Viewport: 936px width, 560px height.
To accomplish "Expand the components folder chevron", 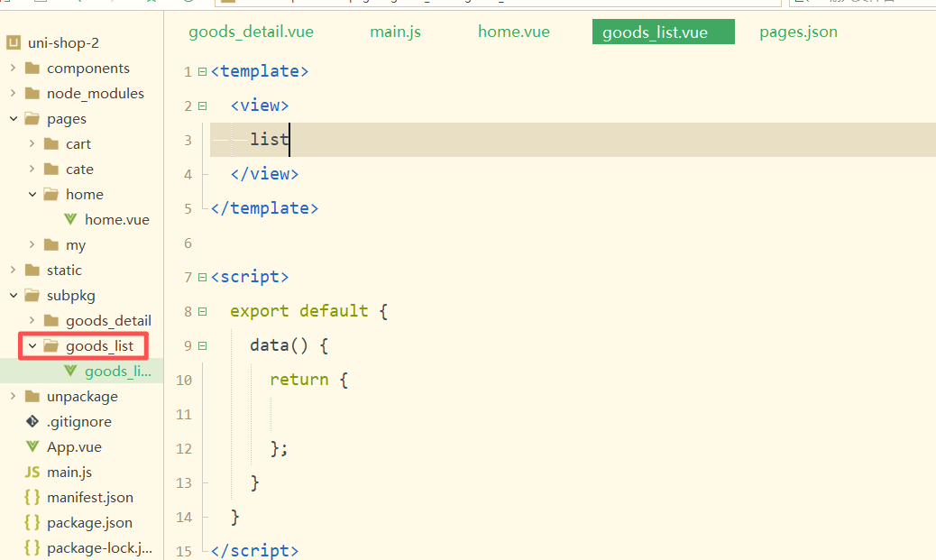I will click(x=14, y=68).
